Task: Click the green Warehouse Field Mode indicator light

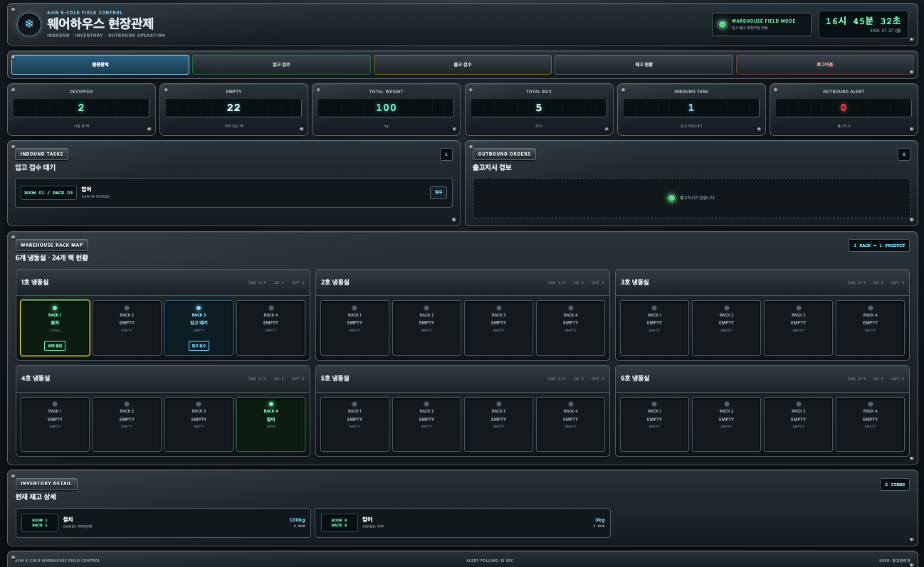Action: click(x=723, y=24)
